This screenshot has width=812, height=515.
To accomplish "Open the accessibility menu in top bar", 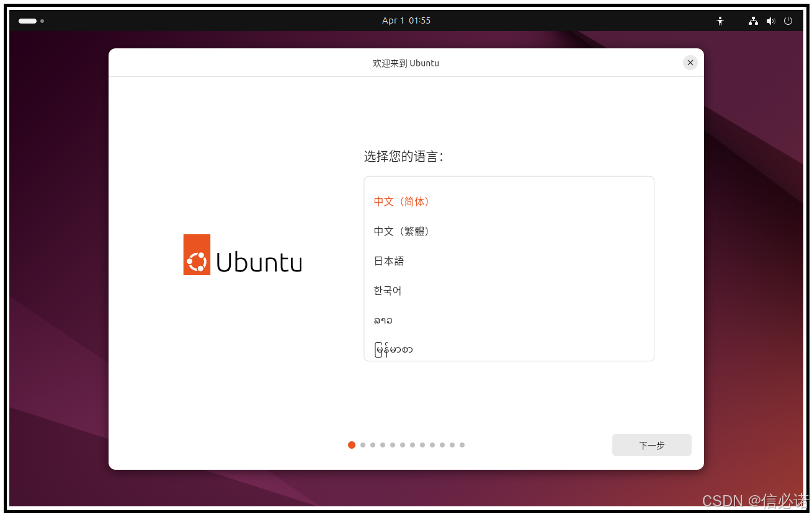I will click(720, 21).
